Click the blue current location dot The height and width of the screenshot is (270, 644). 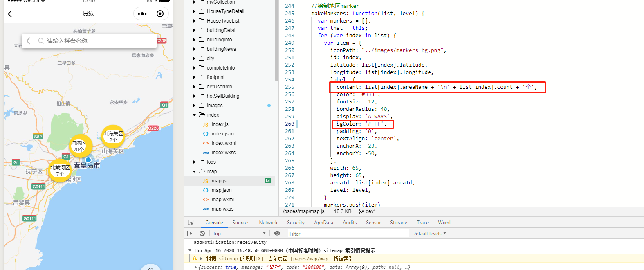click(88, 160)
